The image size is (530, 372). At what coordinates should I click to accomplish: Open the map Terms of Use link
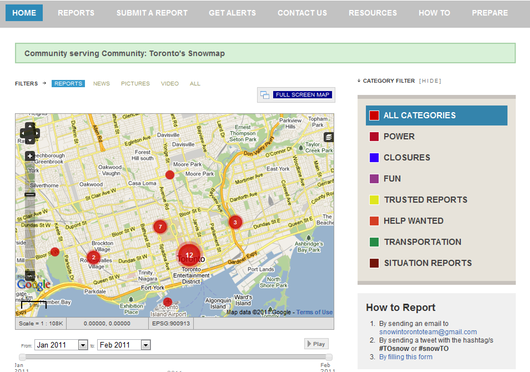coord(314,312)
